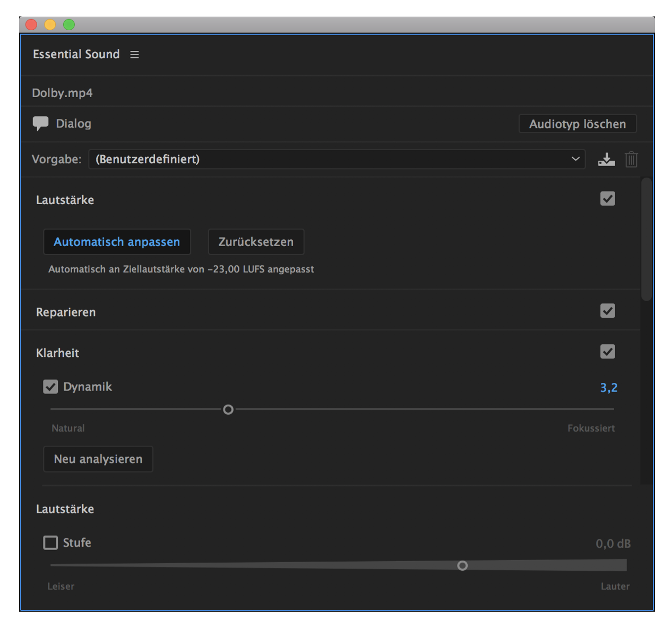Save preset using the download icon
This screenshot has width=672, height=628.
point(606,159)
